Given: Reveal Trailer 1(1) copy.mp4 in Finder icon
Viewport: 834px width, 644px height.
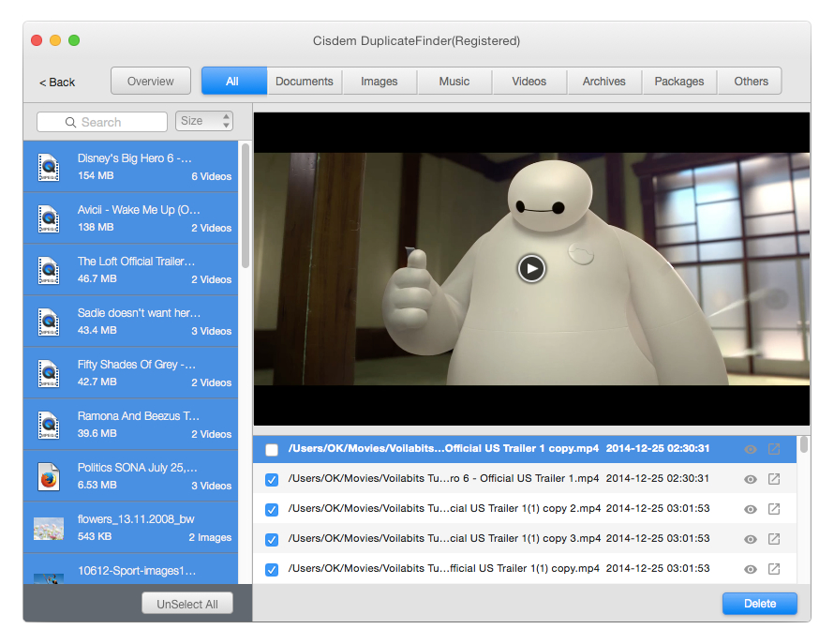Looking at the screenshot, I should click(774, 569).
